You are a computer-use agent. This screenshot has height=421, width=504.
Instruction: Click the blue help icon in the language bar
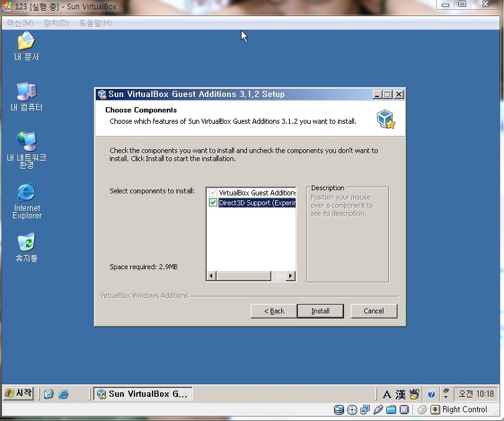tap(431, 394)
